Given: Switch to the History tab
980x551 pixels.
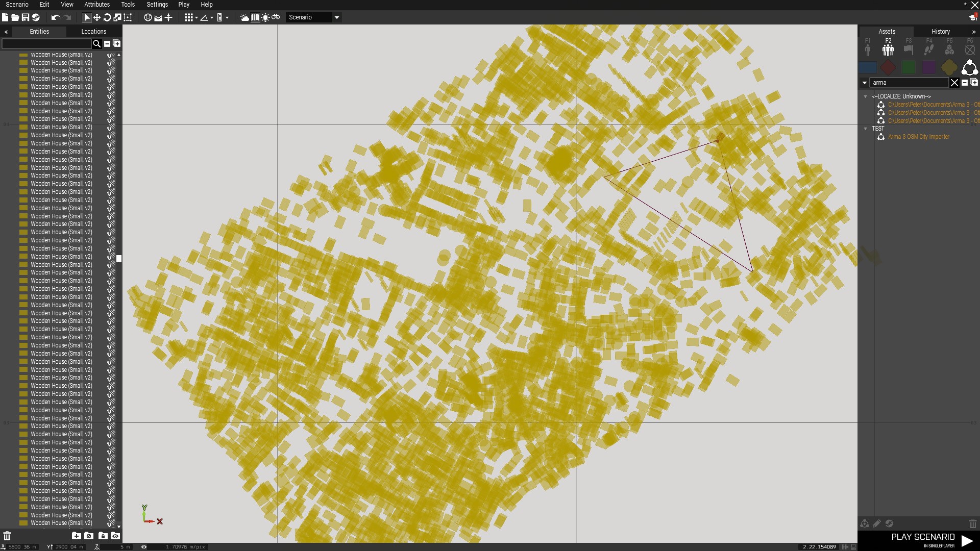Looking at the screenshot, I should pyautogui.click(x=941, y=32).
